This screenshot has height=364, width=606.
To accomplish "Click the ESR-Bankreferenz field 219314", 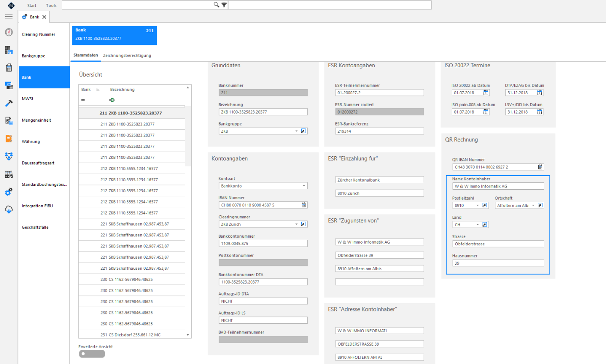I will 380,131.
